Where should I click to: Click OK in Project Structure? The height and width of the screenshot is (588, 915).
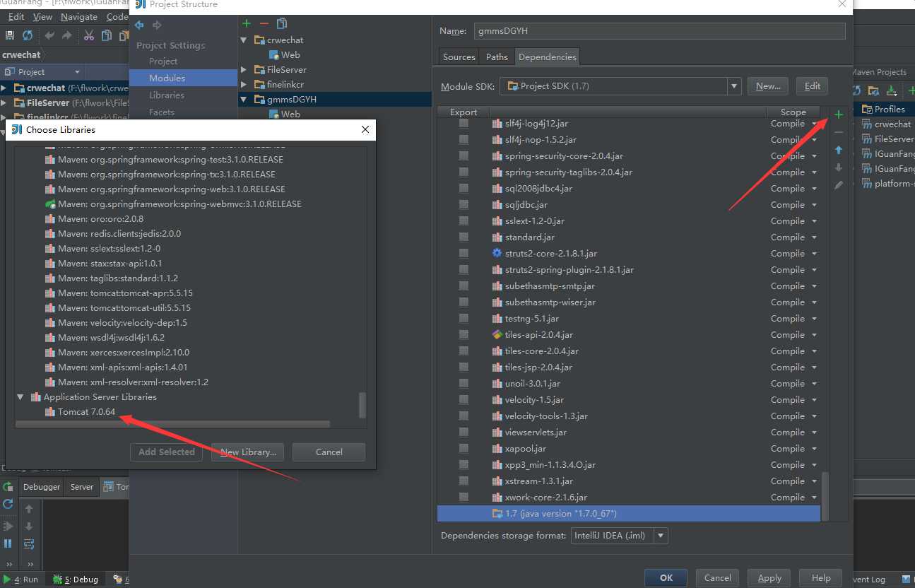tap(666, 577)
